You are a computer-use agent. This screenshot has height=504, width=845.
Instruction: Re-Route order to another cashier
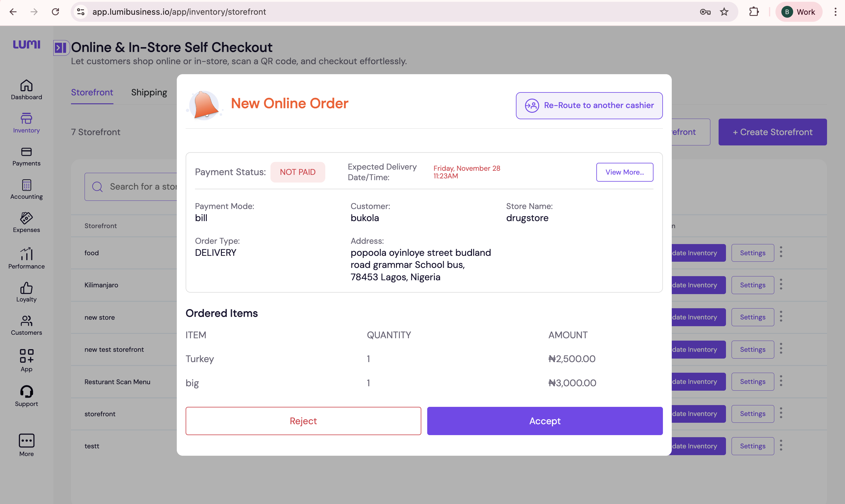tap(589, 106)
